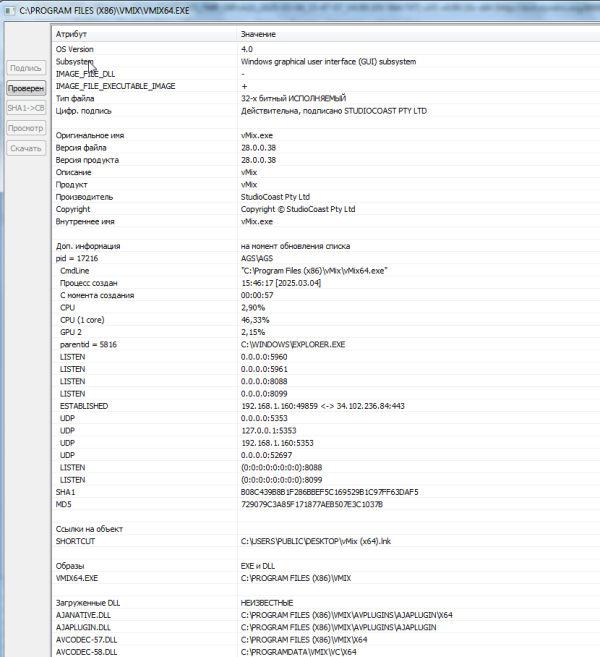
Task: Click the Скачать button
Action: (x=26, y=148)
